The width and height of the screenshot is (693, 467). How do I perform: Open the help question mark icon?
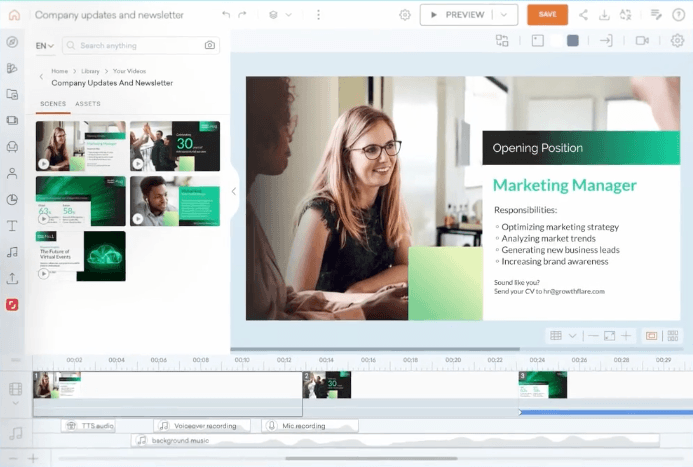(x=678, y=15)
